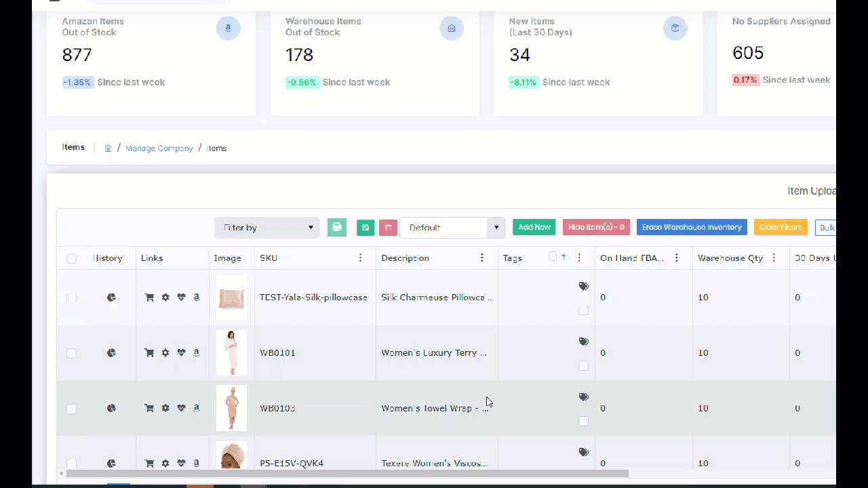Viewport: 868px width, 488px height.
Task: Open the WB0103 towel wrap thumbnail
Action: pos(231,408)
